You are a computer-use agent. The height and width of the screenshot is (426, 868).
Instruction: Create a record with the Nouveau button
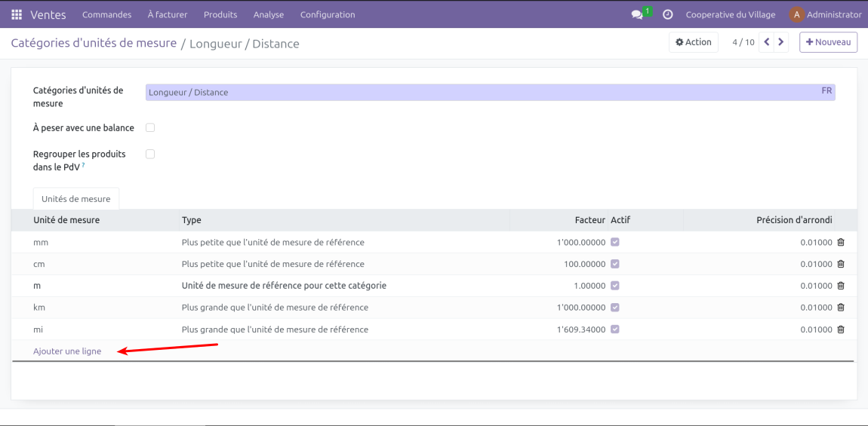click(x=828, y=42)
